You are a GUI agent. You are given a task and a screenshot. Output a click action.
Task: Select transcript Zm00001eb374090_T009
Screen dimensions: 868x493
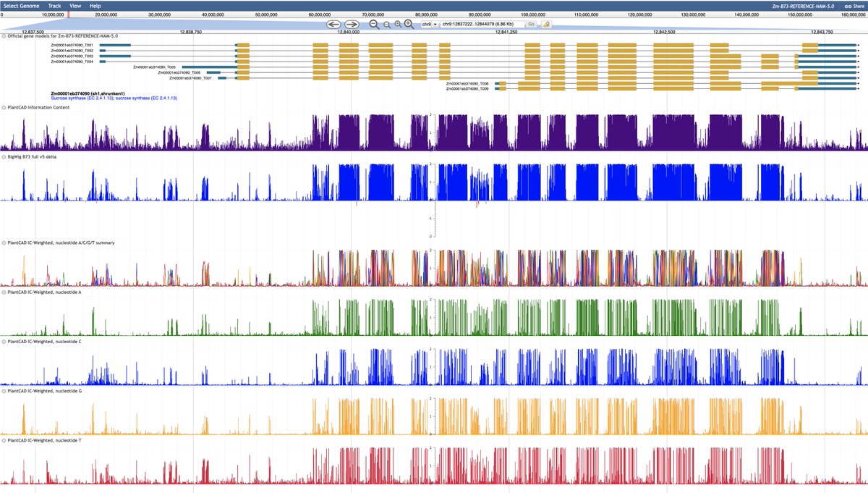467,89
